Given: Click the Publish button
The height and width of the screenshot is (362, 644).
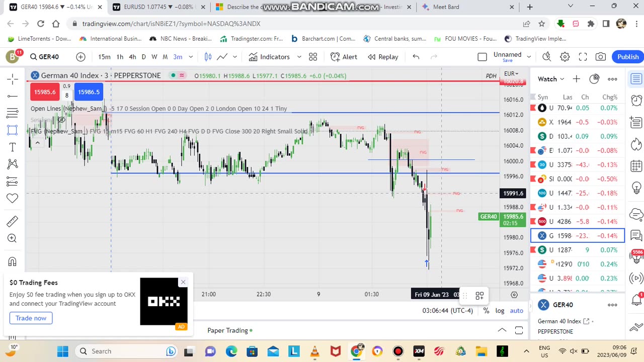Looking at the screenshot, I should click(628, 57).
